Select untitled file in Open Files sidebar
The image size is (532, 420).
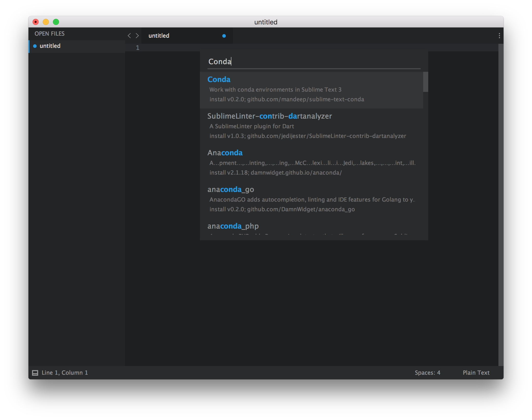pos(50,46)
